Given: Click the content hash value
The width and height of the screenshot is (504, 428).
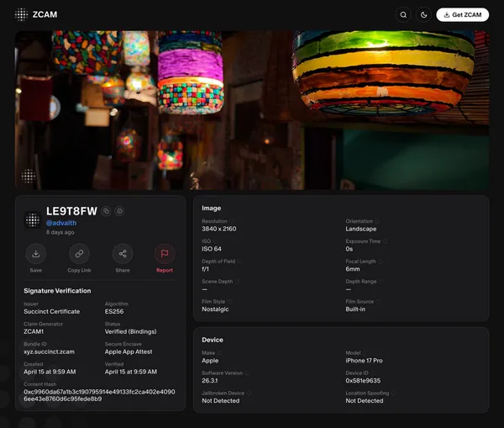Looking at the screenshot, I should pyautogui.click(x=99, y=394).
